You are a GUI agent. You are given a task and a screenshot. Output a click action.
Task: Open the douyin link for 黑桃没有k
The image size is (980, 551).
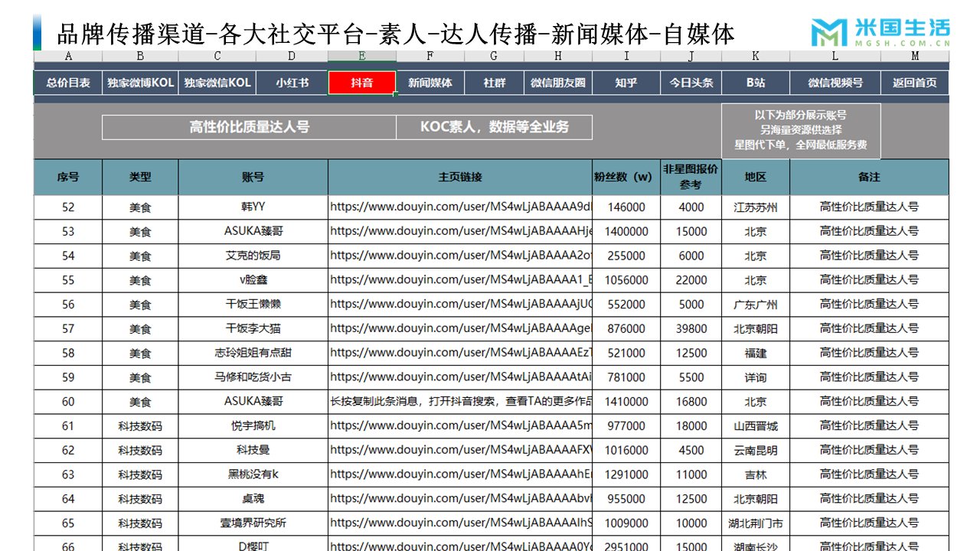click(460, 474)
